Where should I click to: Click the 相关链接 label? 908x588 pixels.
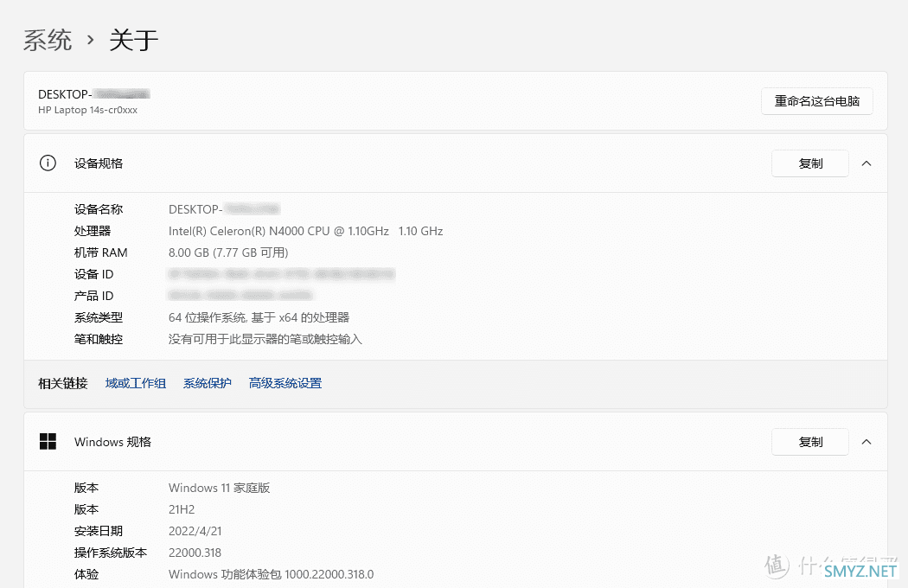(62, 384)
